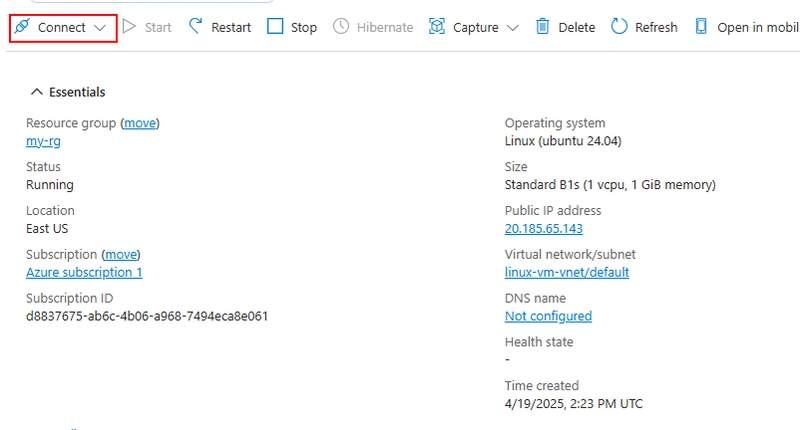
Task: Open the linux-vm-vnet/default network link
Action: point(567,272)
